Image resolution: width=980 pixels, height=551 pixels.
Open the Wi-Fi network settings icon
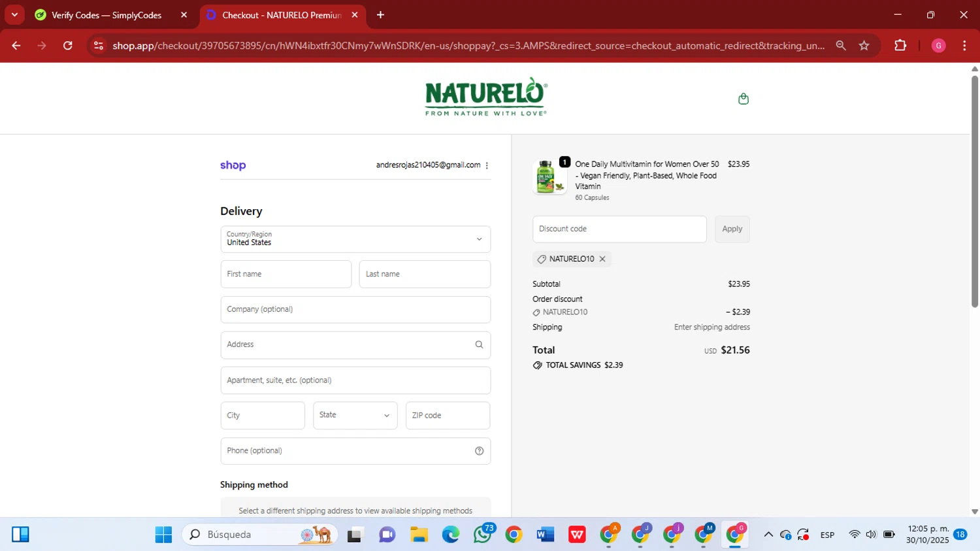coord(854,535)
